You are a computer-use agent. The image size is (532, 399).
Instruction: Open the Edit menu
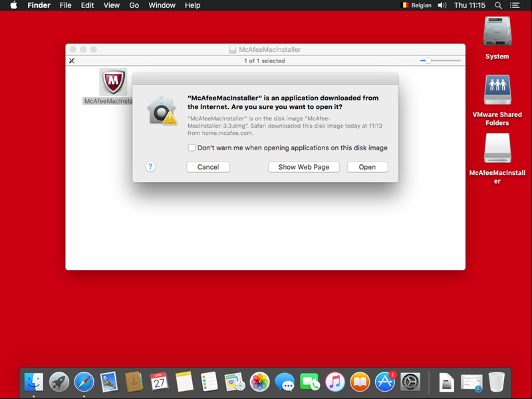point(87,5)
